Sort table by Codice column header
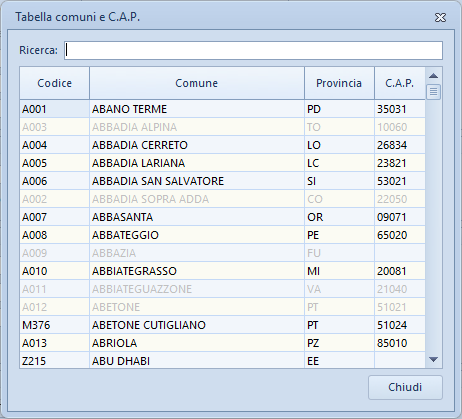Image resolution: width=462 pixels, height=419 pixels. [x=55, y=83]
